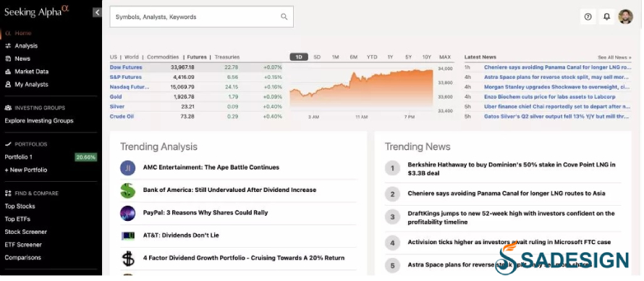Image resolution: width=644 pixels, height=281 pixels.
Task: Add a new portfolio via + New Portfolio
Action: point(26,170)
